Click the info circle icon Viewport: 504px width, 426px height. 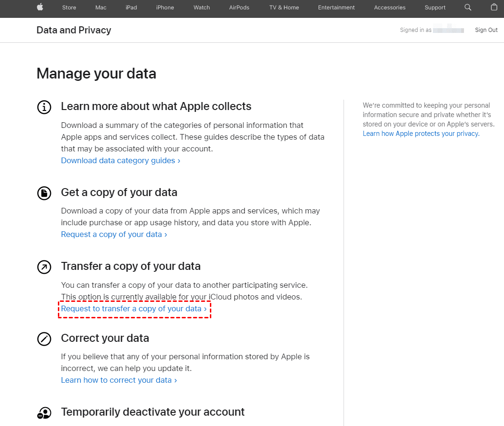coord(44,107)
